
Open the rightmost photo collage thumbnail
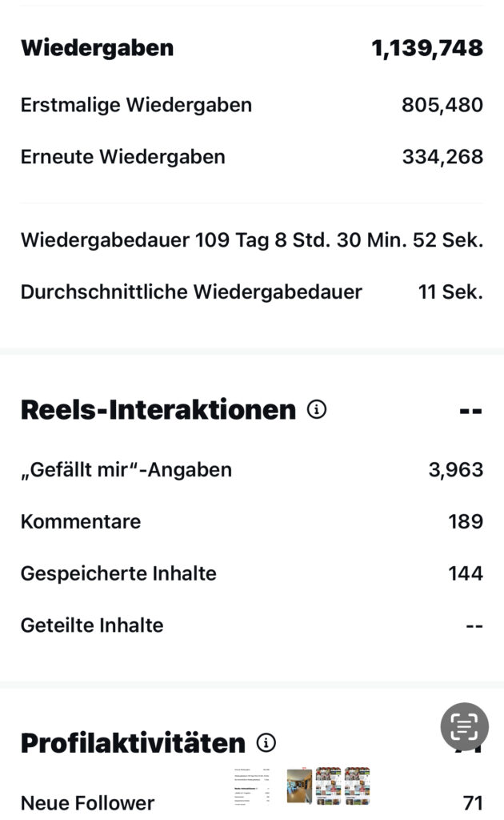[357, 786]
